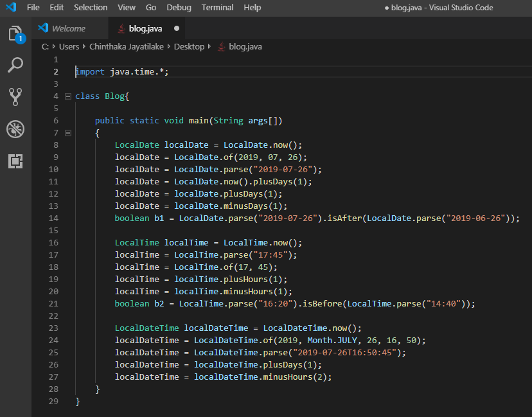This screenshot has width=532, height=417.
Task: Click the Java icon on the blog.java tab
Action: point(121,28)
